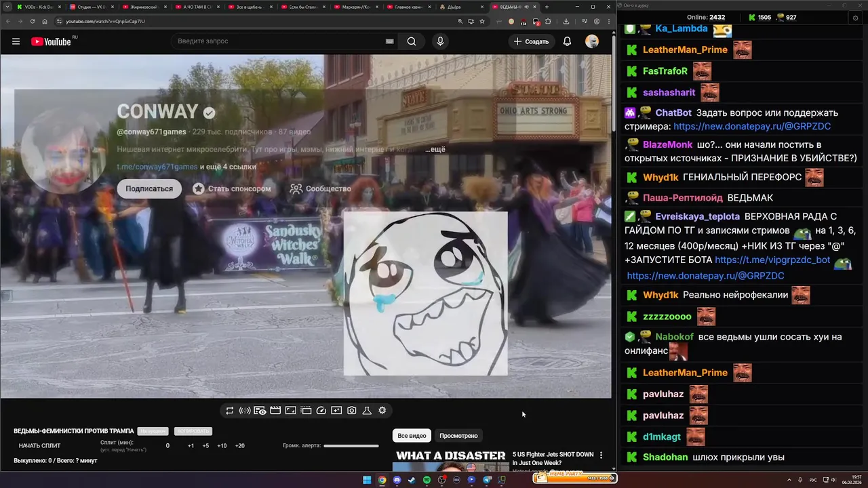Click «Стать спонсором» button
The height and width of the screenshot is (488, 868).
pyautogui.click(x=232, y=188)
